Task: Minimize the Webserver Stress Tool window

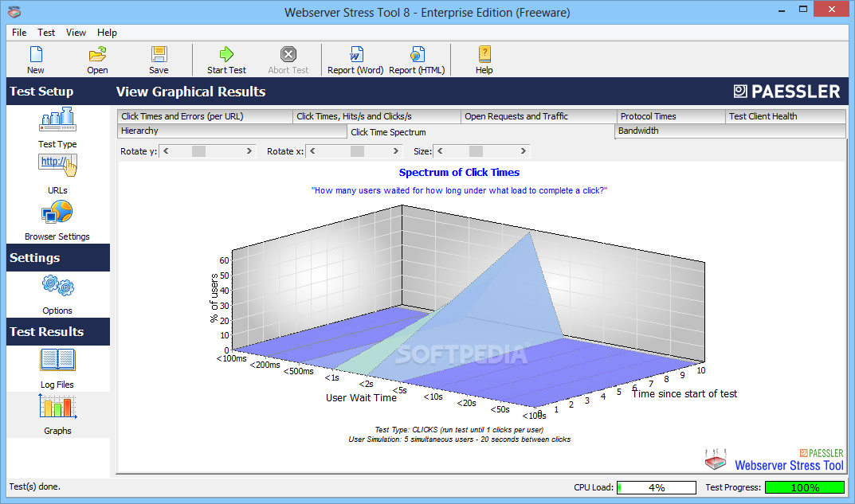Action: pyautogui.click(x=782, y=10)
